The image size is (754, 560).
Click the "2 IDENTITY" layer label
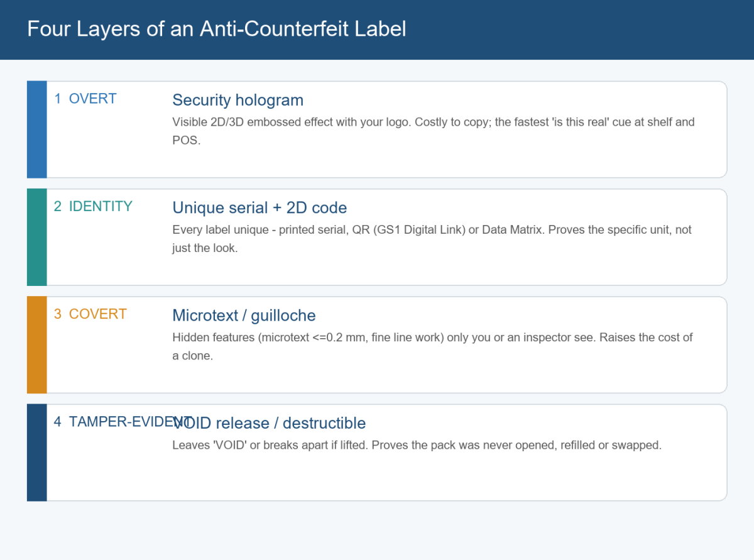[93, 206]
